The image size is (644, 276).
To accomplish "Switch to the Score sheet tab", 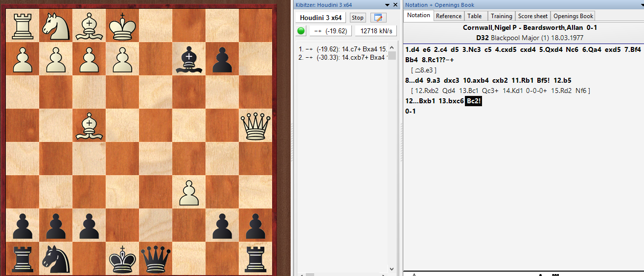I will pyautogui.click(x=533, y=16).
